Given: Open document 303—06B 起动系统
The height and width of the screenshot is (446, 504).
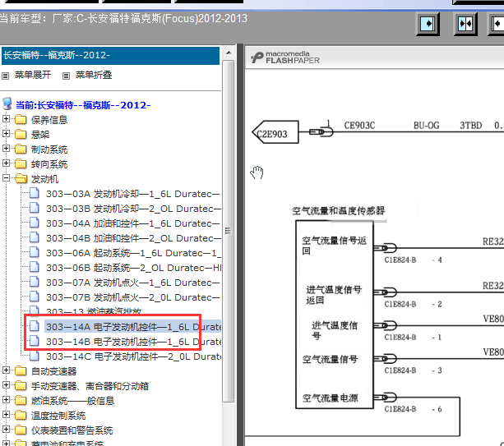Looking at the screenshot, I should click(133, 268).
